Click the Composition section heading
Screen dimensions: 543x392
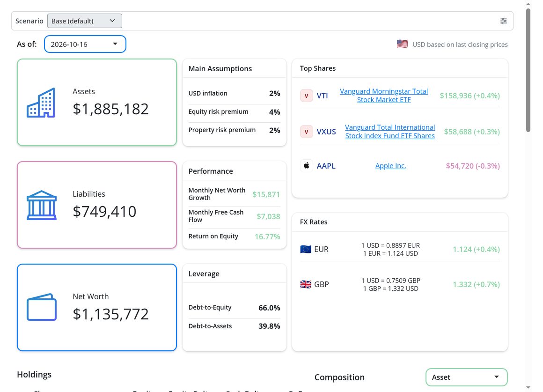[339, 377]
